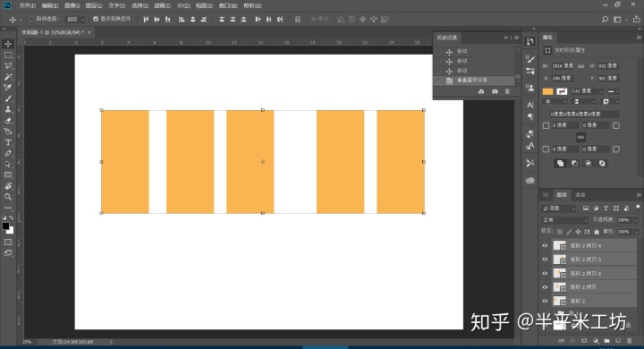Screen dimensions: 644x349
Task: Open the Character panel icon
Action: coord(530,105)
